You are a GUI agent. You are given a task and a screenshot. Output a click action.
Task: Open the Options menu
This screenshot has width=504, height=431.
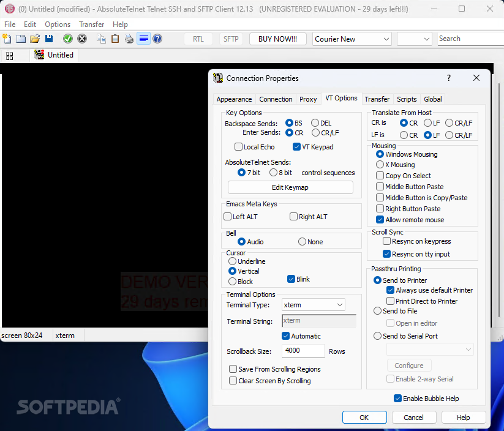(58, 24)
